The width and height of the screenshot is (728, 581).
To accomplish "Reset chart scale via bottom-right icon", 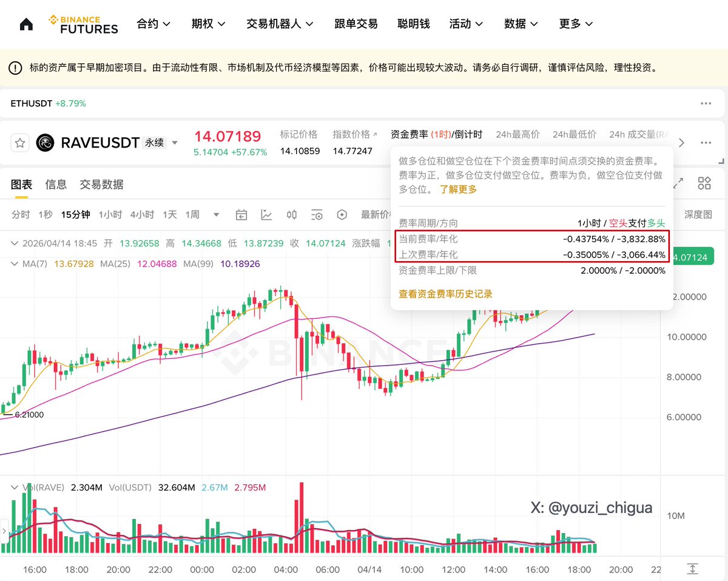I will click(x=692, y=569).
